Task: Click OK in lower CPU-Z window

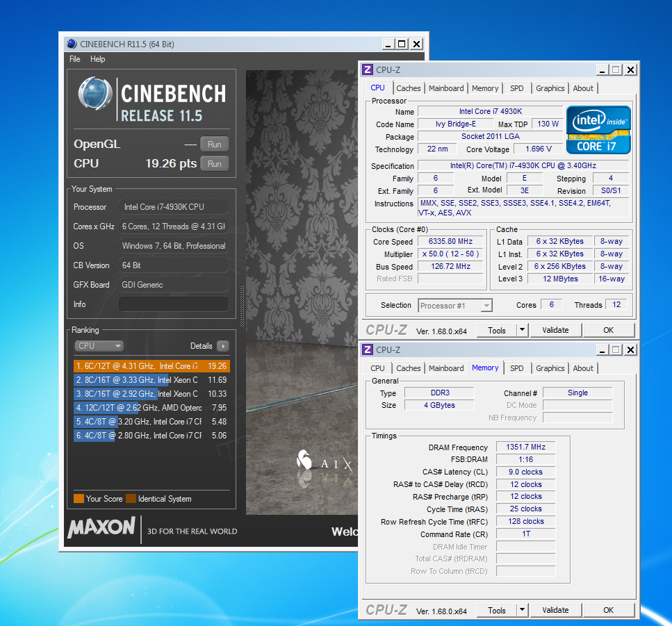Action: pos(609,610)
